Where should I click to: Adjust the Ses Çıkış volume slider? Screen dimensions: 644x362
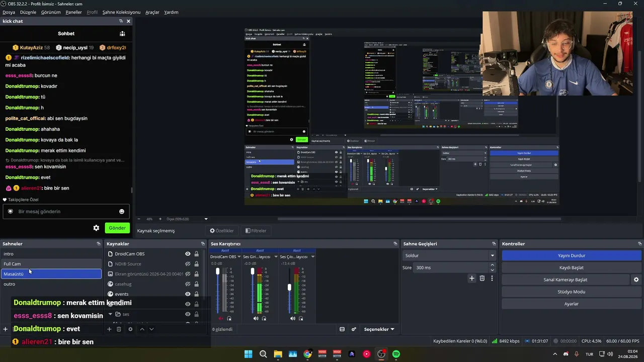289,287
